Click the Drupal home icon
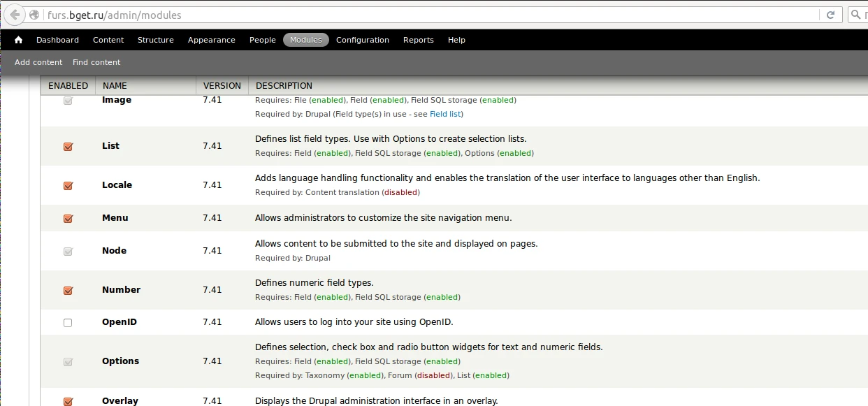This screenshot has width=868, height=406. 18,40
